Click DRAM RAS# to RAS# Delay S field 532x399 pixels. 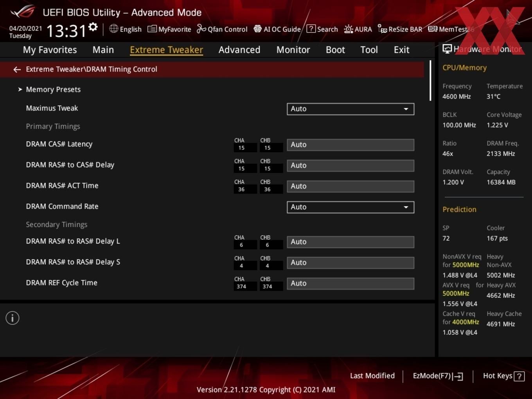[350, 262]
